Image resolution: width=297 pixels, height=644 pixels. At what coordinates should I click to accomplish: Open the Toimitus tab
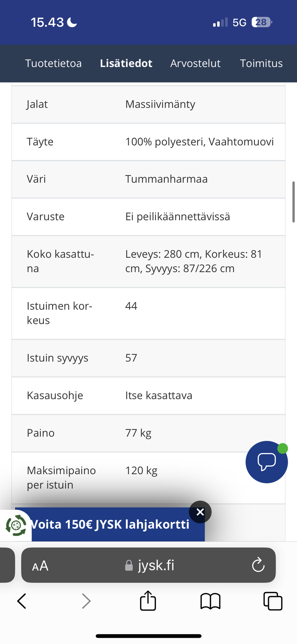(261, 63)
